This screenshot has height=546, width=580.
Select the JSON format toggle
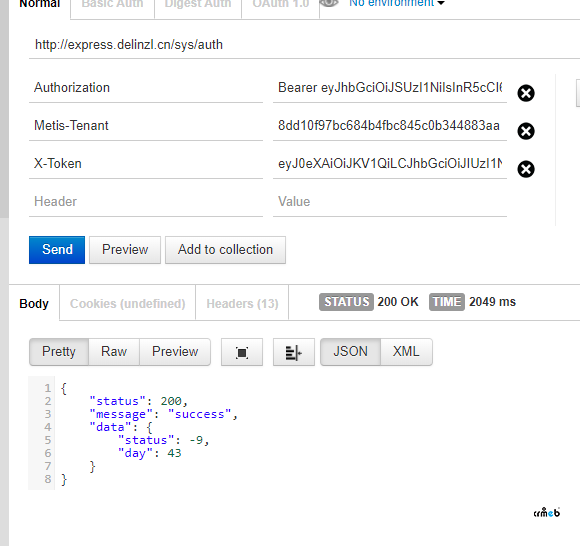(x=350, y=352)
